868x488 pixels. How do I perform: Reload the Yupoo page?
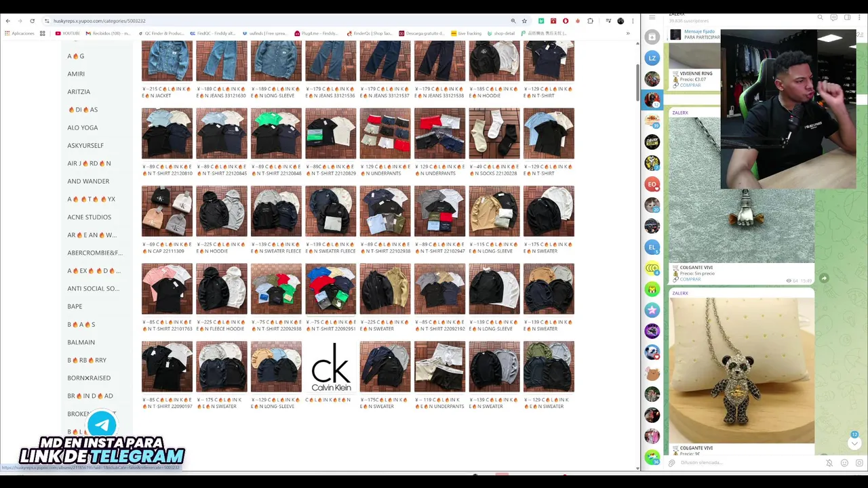click(32, 21)
